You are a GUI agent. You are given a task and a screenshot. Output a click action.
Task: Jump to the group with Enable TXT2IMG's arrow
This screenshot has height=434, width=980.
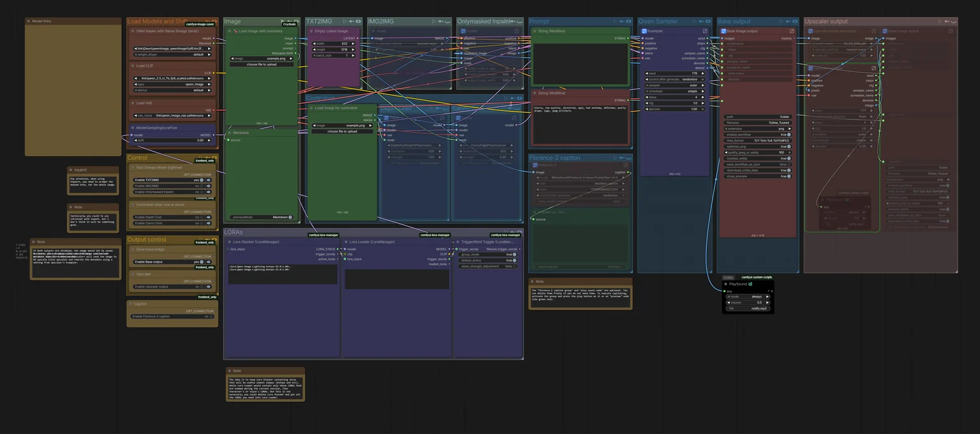(x=208, y=180)
